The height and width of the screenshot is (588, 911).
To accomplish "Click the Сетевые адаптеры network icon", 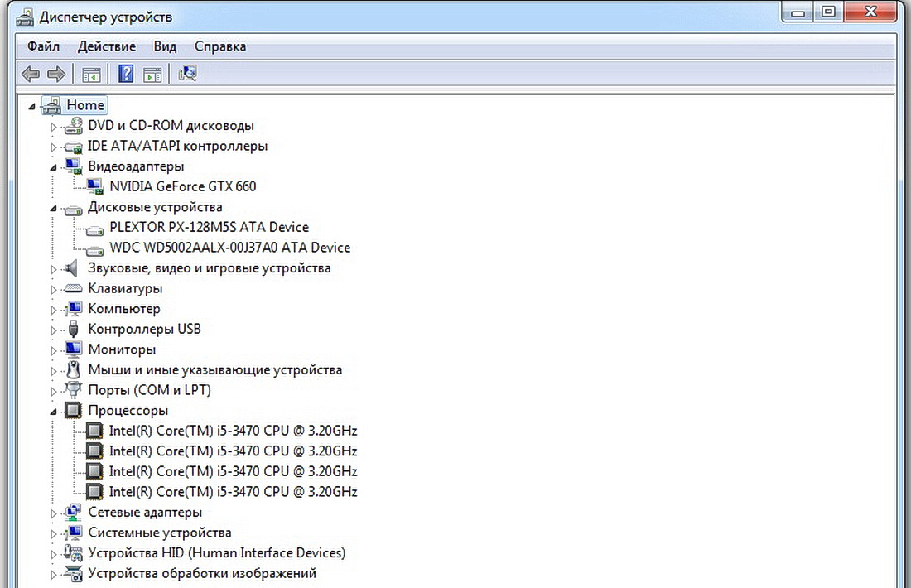I will tap(73, 513).
